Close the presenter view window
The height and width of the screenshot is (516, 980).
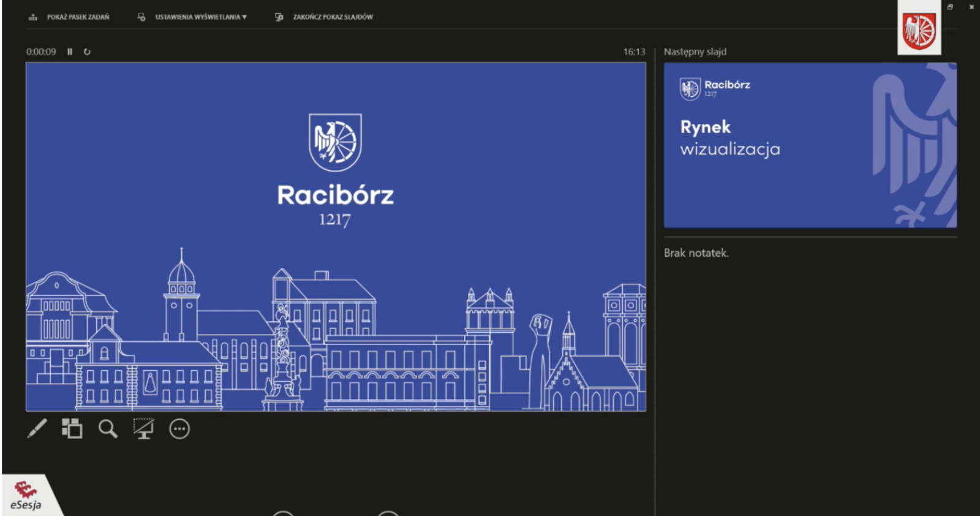click(x=971, y=7)
